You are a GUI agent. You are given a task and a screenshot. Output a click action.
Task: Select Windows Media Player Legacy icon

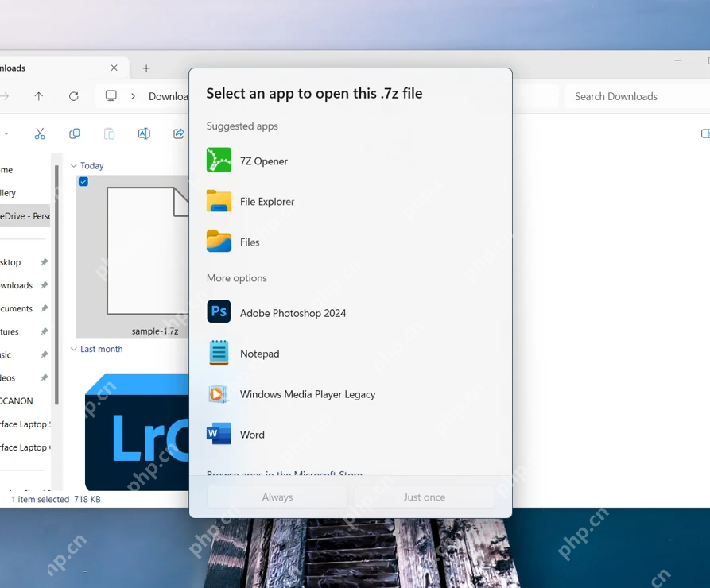coord(218,394)
